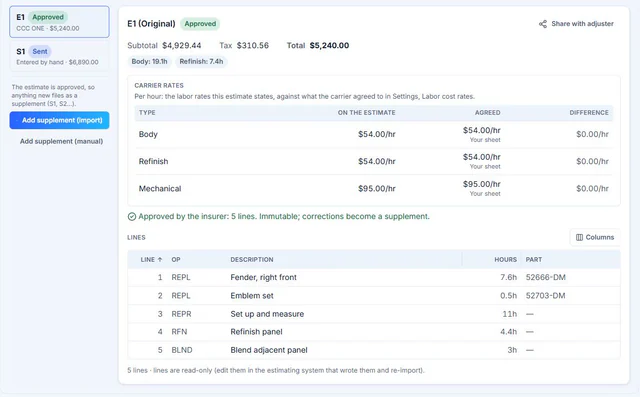
Task: Click the Mechanical rate row label
Action: 160,189
